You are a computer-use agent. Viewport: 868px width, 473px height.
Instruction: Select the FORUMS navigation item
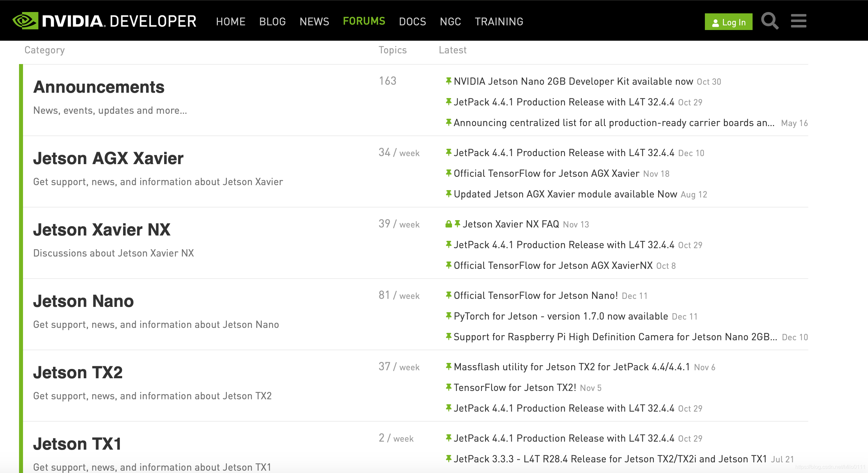(364, 21)
